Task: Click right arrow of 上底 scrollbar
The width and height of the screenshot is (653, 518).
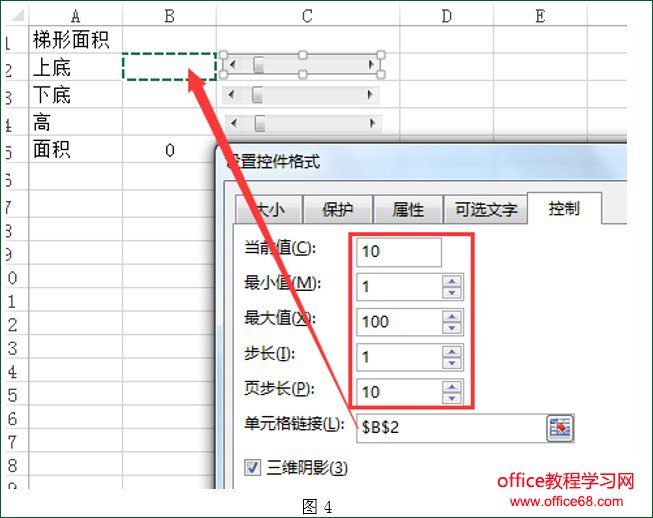Action: pyautogui.click(x=370, y=65)
